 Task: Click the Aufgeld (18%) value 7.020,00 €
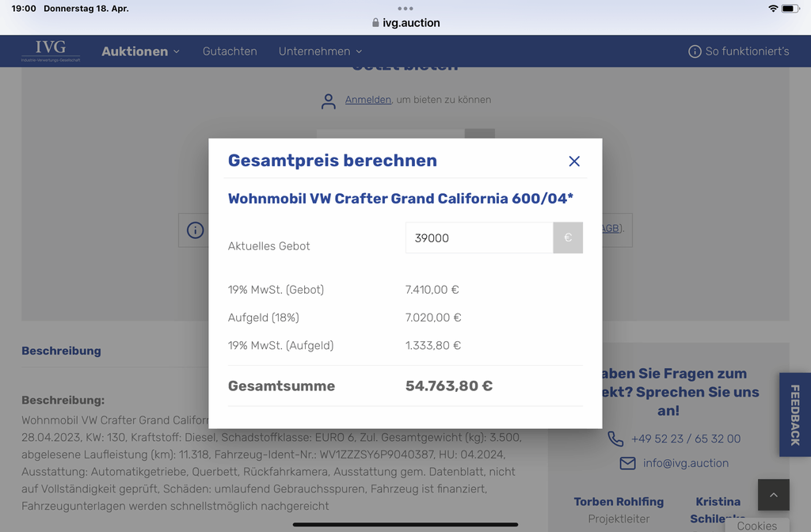coord(433,317)
